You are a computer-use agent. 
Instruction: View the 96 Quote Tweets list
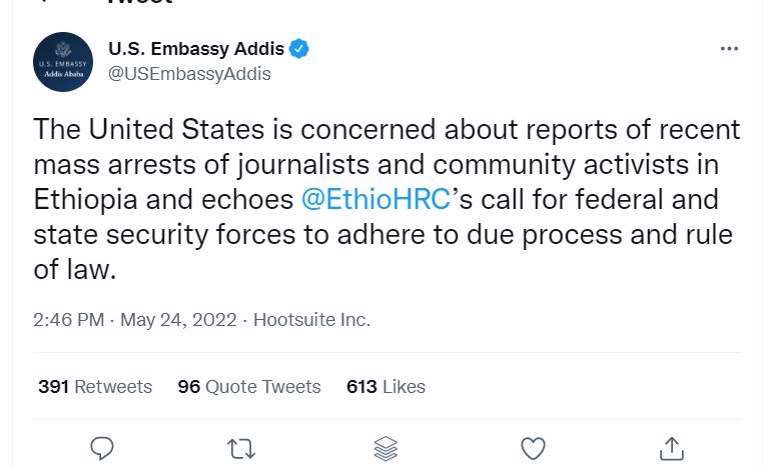coord(249,387)
